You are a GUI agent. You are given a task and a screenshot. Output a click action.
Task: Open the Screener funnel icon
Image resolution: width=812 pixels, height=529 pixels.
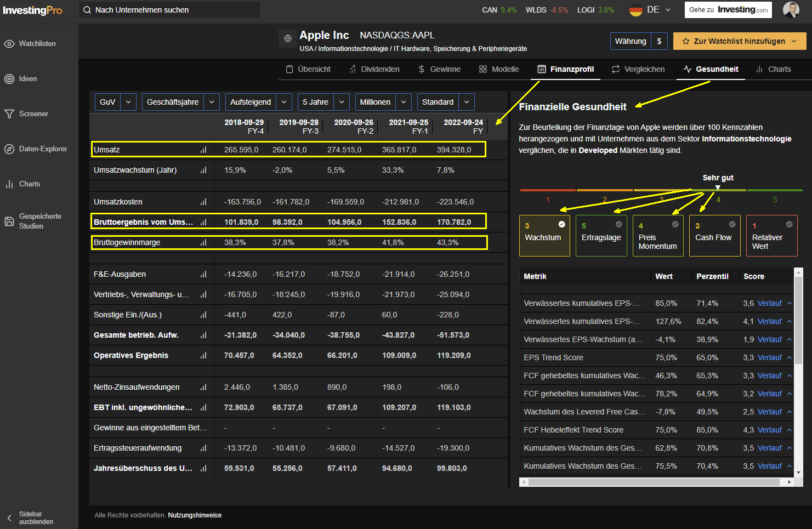pyautogui.click(x=9, y=114)
